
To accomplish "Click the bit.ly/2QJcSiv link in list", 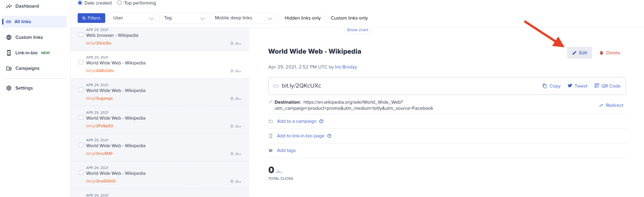I will [x=99, y=43].
